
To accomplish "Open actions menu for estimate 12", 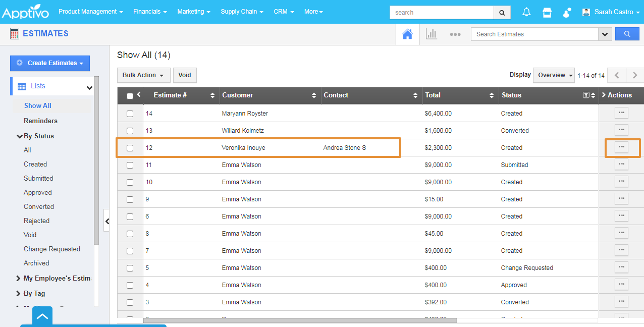I will point(621,147).
